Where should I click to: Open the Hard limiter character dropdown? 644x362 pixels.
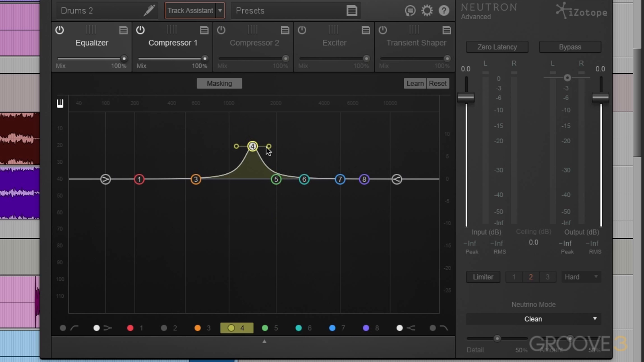(581, 277)
